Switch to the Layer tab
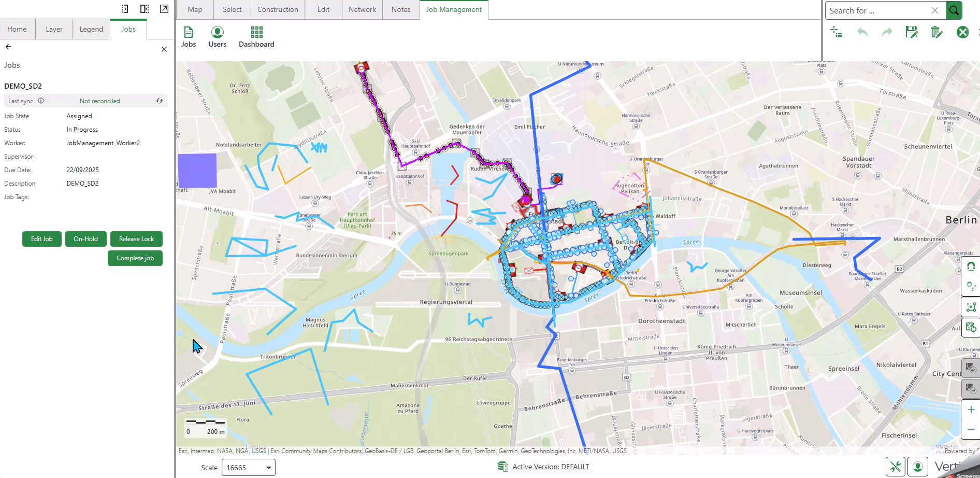 pos(54,30)
